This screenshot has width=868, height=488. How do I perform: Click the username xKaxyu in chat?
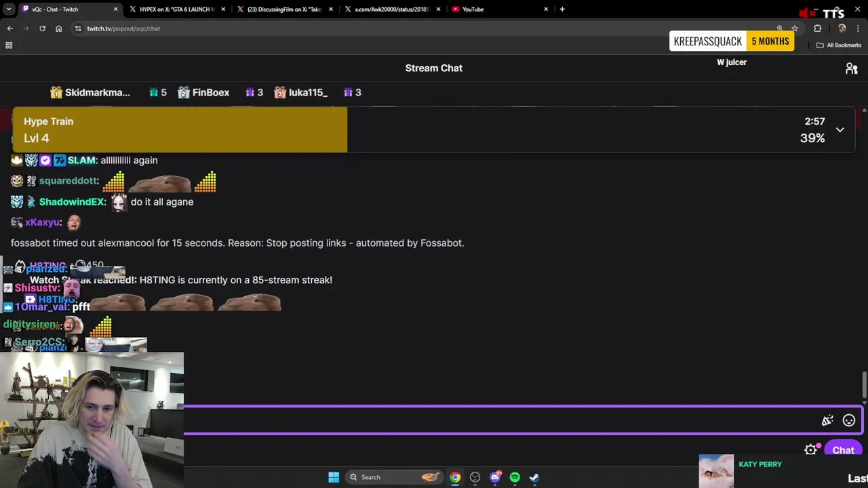pyautogui.click(x=43, y=222)
